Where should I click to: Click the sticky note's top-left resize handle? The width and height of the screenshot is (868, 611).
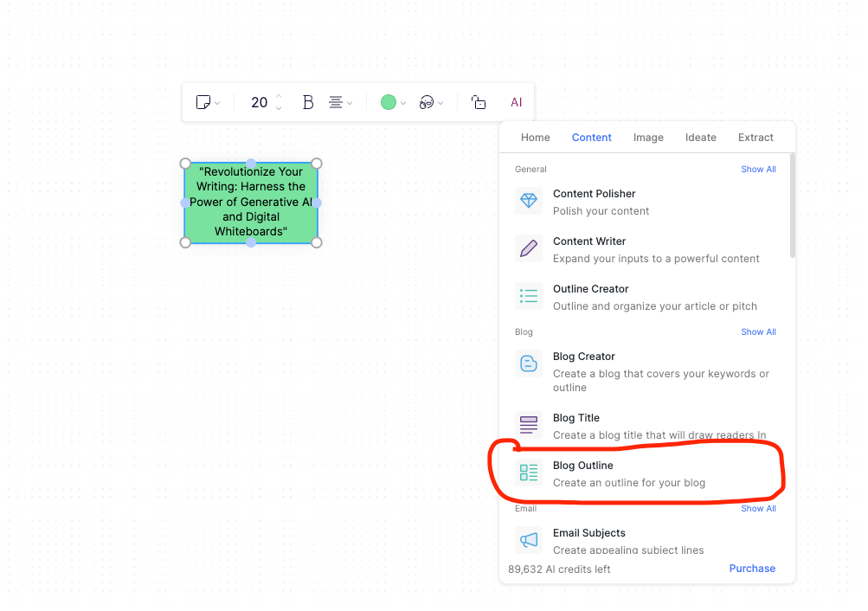185,164
